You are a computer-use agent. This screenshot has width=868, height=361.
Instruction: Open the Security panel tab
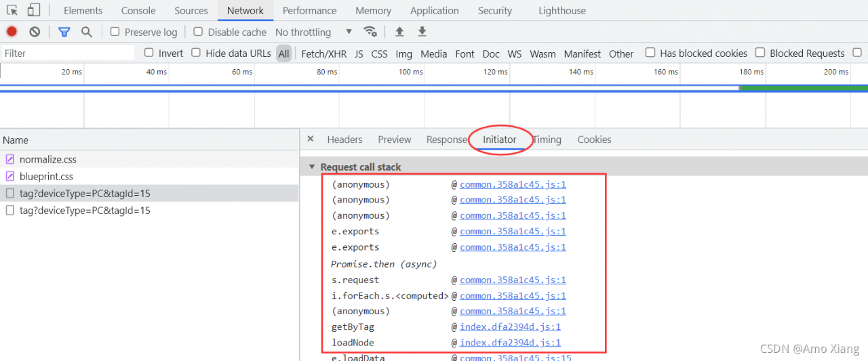coord(495,10)
